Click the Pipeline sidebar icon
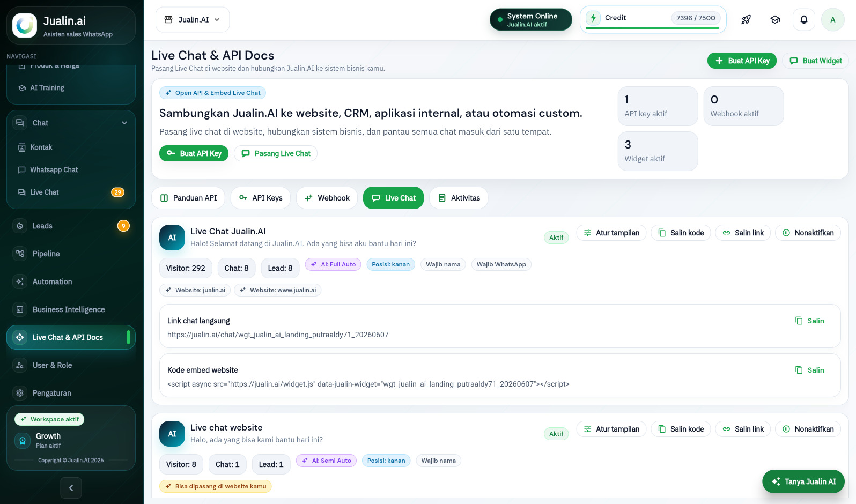This screenshot has height=504, width=856. coord(20,254)
